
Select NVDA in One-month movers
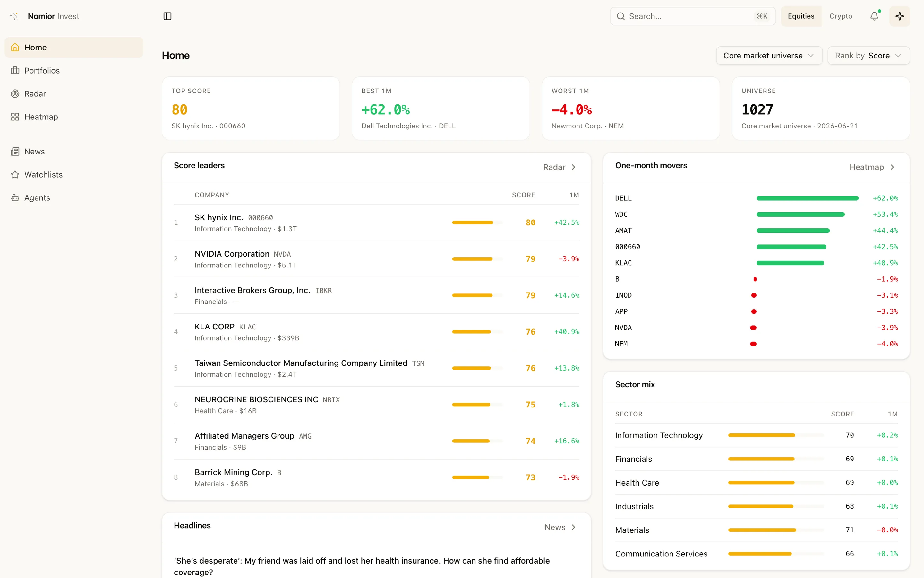[x=757, y=328]
